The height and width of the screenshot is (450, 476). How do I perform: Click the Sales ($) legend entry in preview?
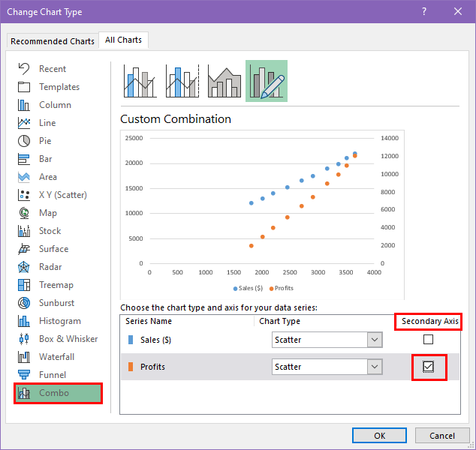(248, 288)
